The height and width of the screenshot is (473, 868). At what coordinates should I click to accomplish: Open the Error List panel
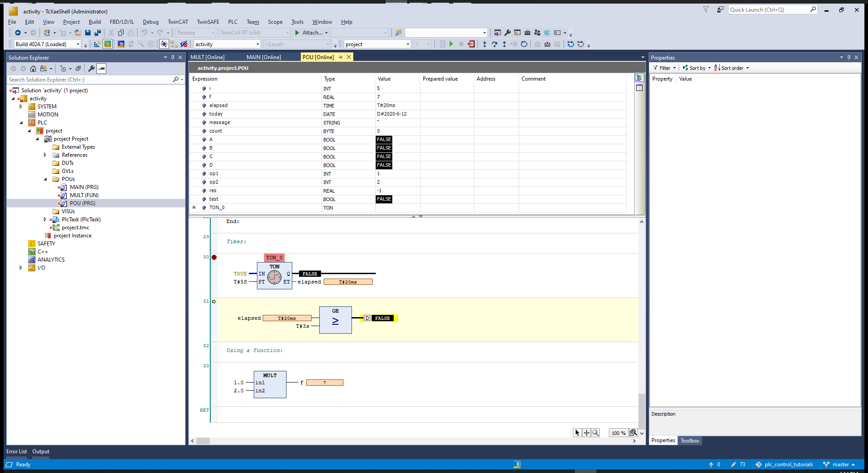pos(17,451)
